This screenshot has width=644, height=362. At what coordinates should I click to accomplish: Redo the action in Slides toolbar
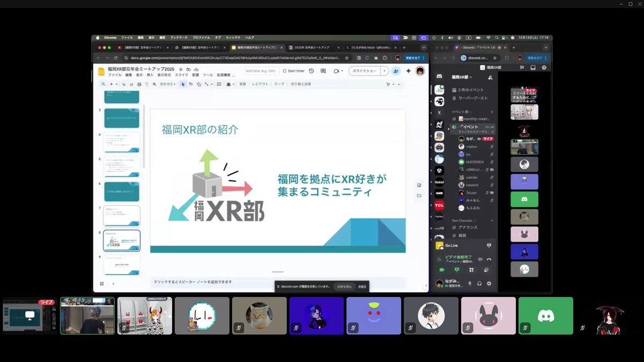point(131,84)
